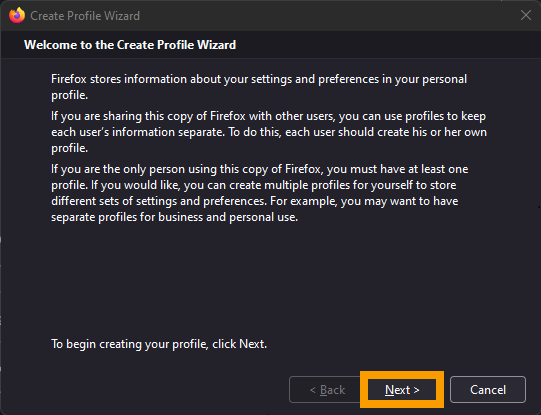Click the line "separate profiles for business and personal use"
This screenshot has width=541, height=415.
(175, 217)
